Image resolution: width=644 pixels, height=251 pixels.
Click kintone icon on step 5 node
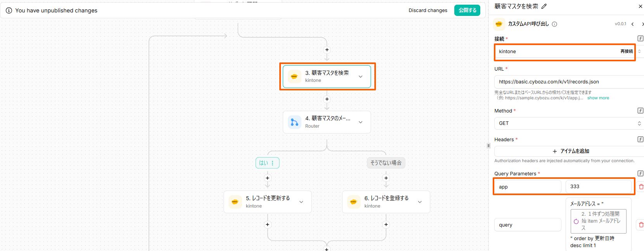coord(235,202)
